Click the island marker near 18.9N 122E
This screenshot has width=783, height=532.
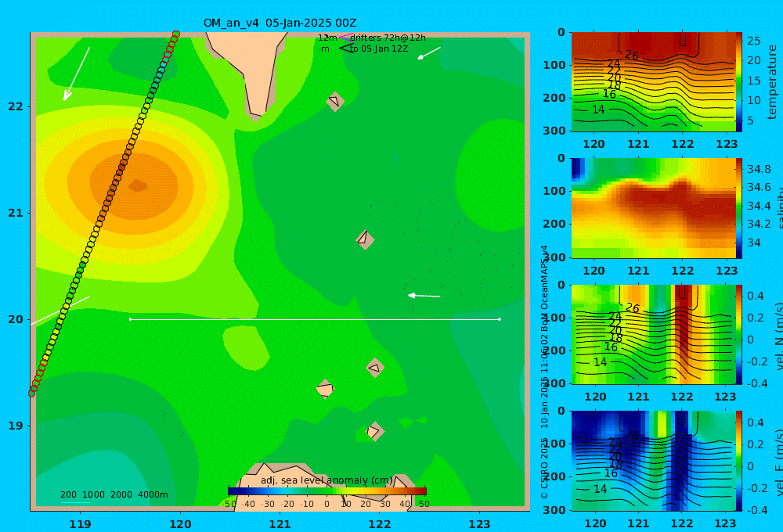coord(374,431)
